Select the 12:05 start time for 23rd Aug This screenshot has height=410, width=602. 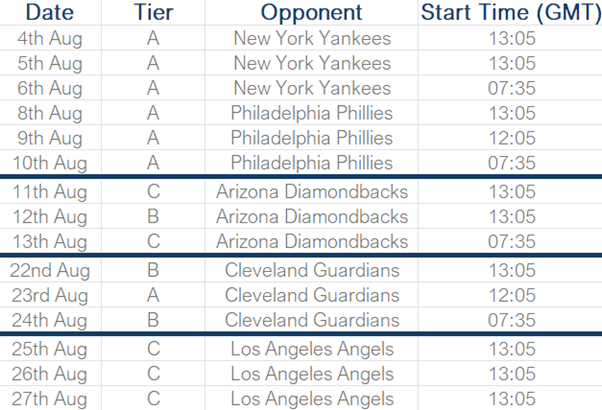(x=510, y=295)
